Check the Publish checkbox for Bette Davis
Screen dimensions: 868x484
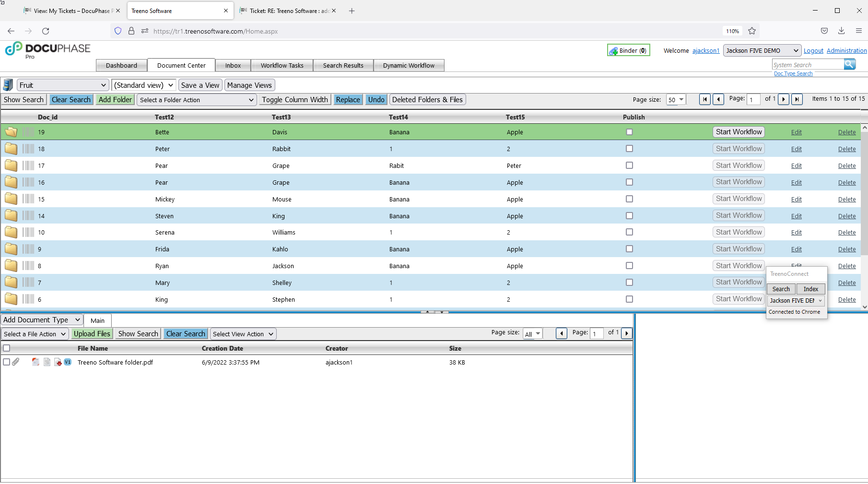(x=629, y=131)
